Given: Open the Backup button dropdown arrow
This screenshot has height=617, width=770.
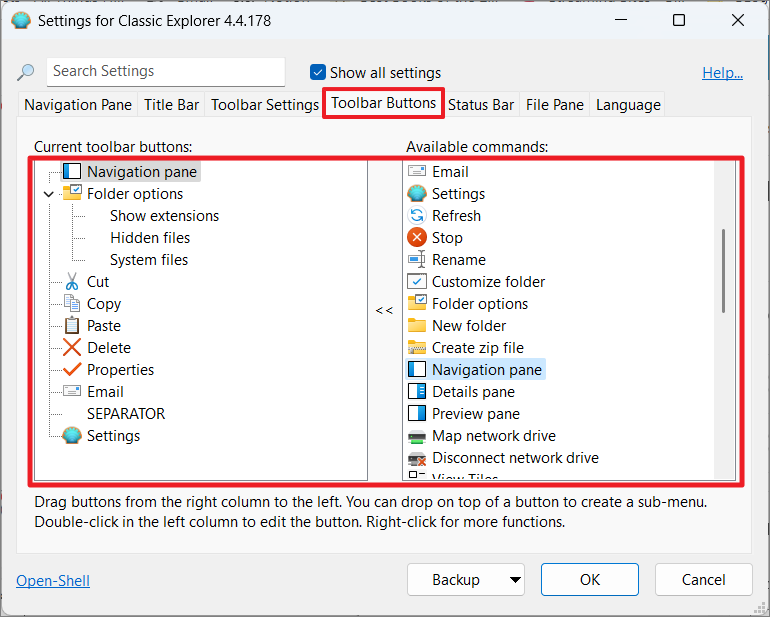Looking at the screenshot, I should tap(515, 580).
